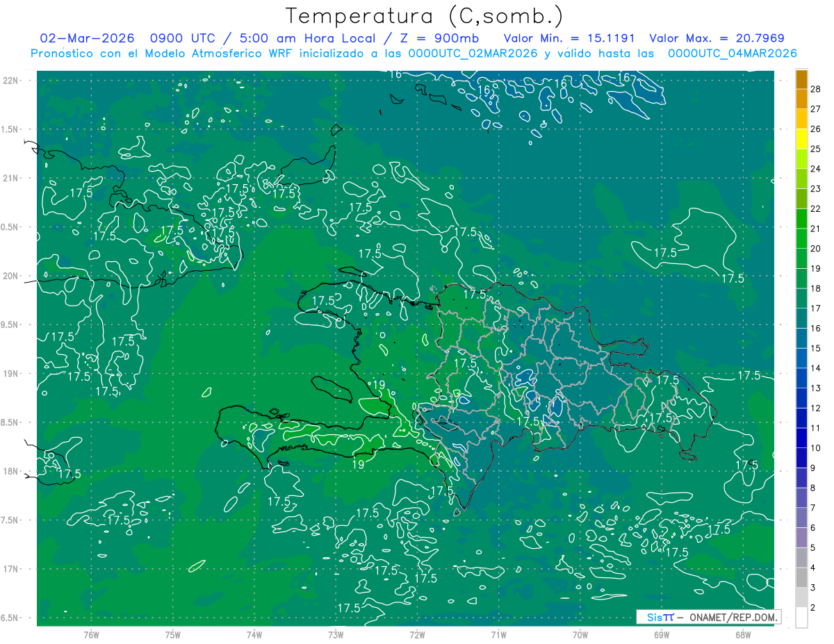Click '0000UTC_04MAR2026' valid-until text
This screenshot has height=644, width=834.
[732, 53]
